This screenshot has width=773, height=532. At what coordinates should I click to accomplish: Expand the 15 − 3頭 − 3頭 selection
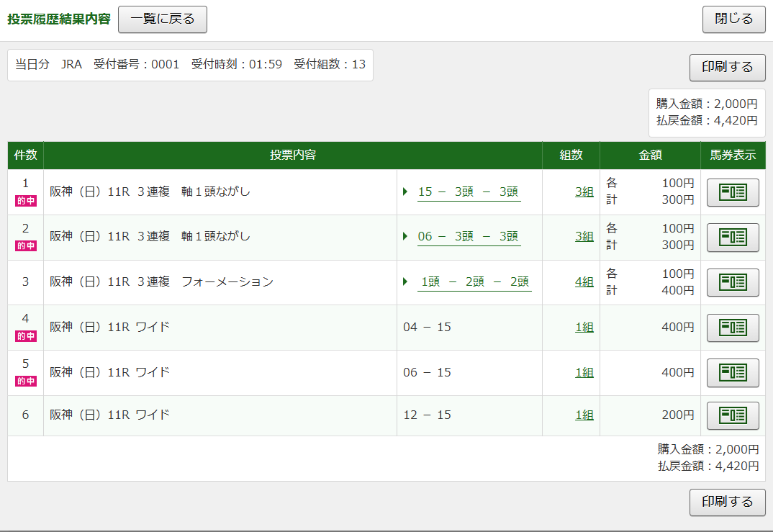(x=469, y=191)
